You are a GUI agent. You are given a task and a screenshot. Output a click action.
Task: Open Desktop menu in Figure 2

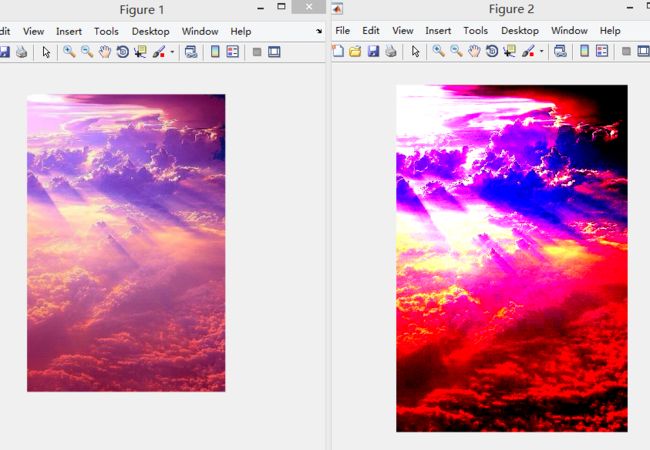tap(520, 31)
